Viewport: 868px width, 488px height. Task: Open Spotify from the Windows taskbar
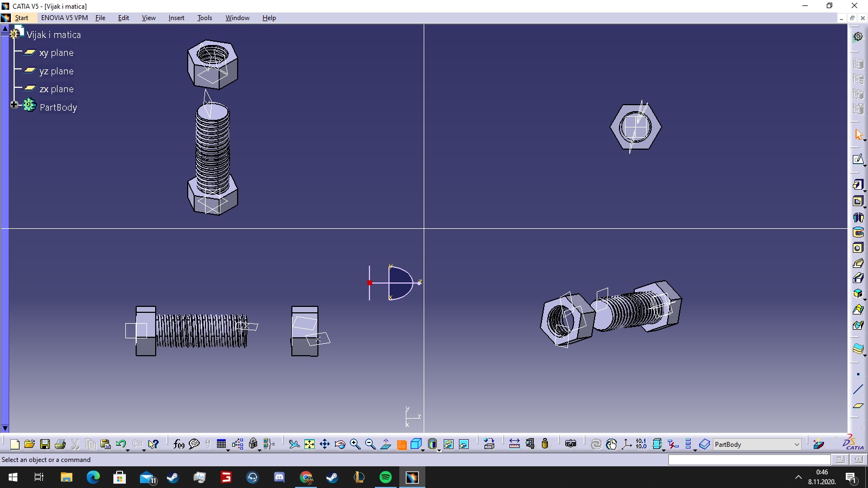(x=385, y=478)
